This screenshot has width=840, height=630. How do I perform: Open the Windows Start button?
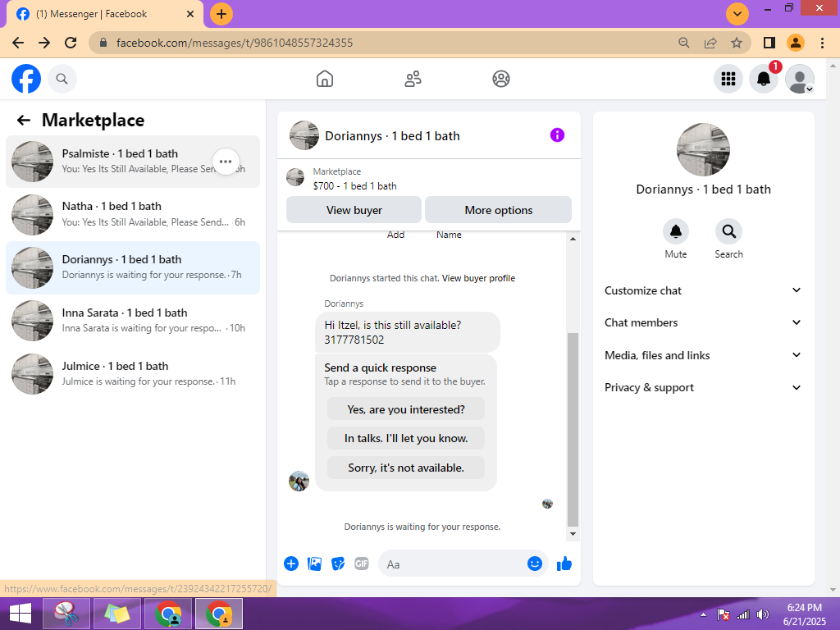[21, 614]
